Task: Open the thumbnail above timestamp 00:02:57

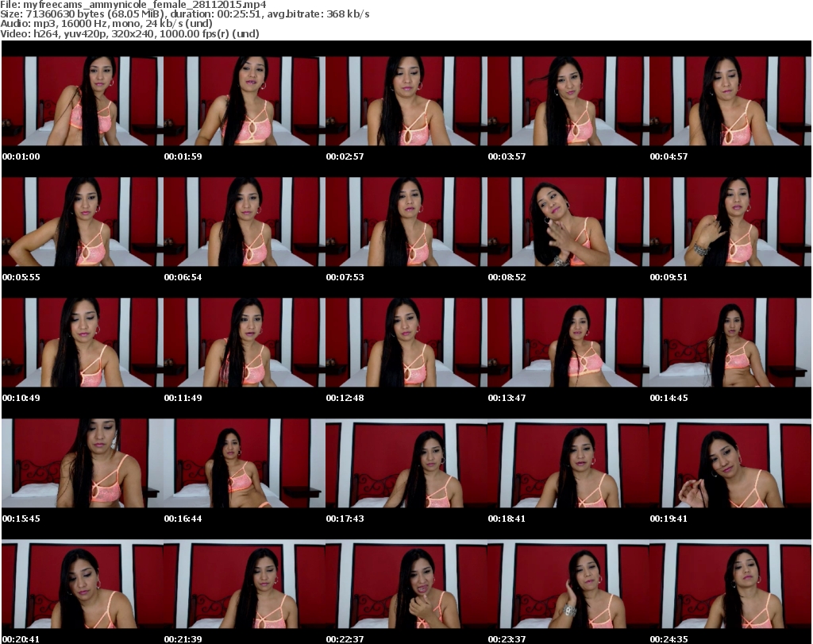Action: click(x=406, y=101)
